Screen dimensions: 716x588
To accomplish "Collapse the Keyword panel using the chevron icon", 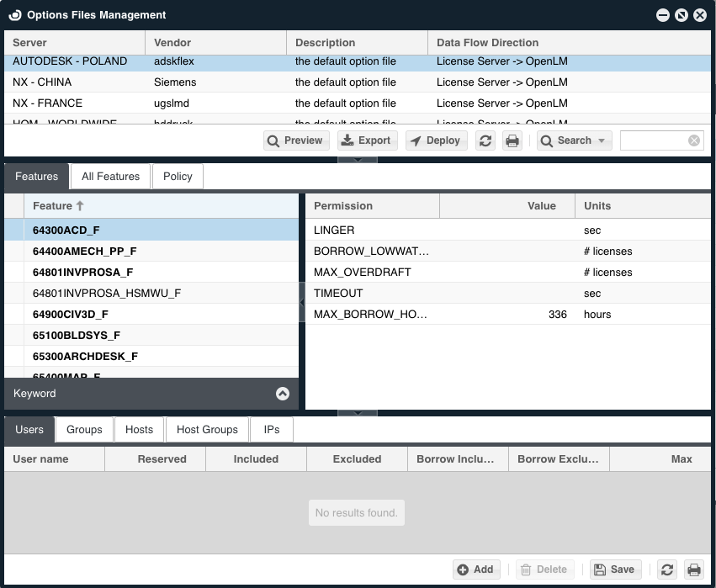I will [283, 394].
